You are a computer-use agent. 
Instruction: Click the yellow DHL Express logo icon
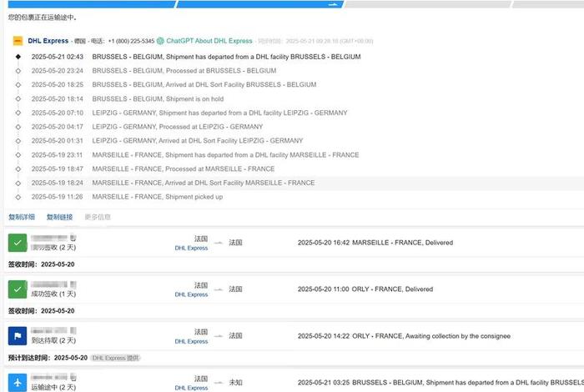point(18,40)
